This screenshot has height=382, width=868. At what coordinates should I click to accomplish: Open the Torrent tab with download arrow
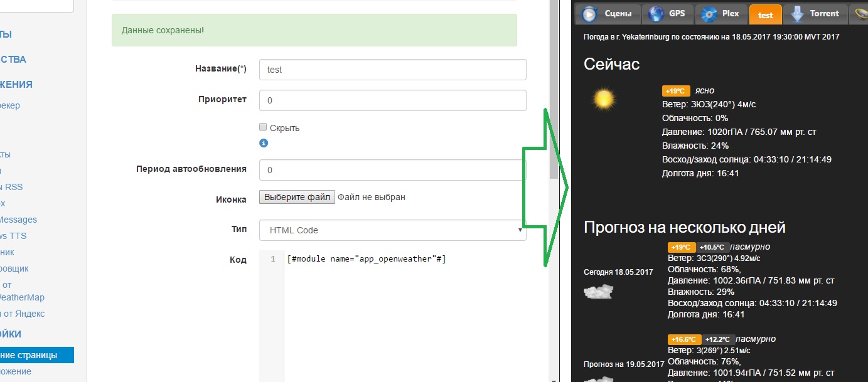[x=815, y=14]
